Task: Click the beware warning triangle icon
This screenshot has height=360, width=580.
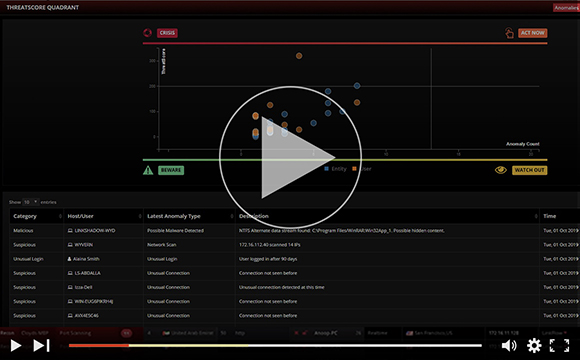Action: tap(148, 170)
